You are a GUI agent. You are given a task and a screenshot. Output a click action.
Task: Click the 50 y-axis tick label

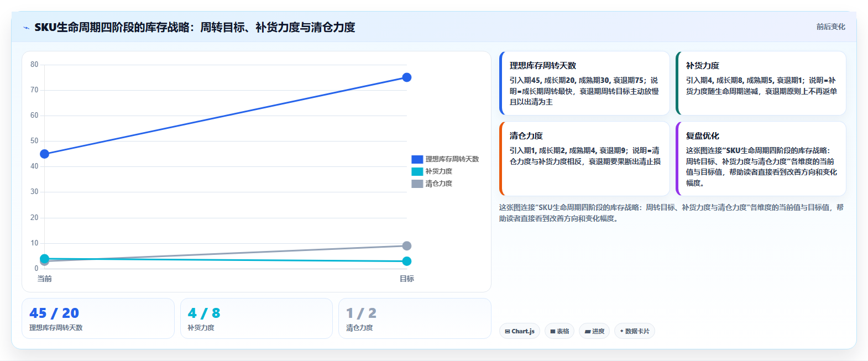coord(34,141)
